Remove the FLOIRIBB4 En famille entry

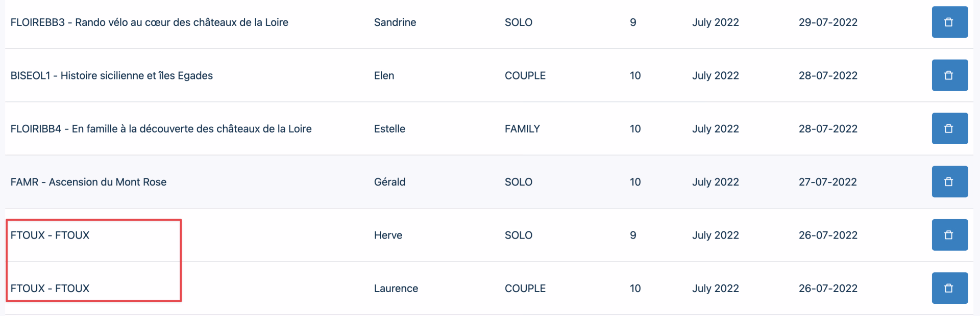[949, 128]
